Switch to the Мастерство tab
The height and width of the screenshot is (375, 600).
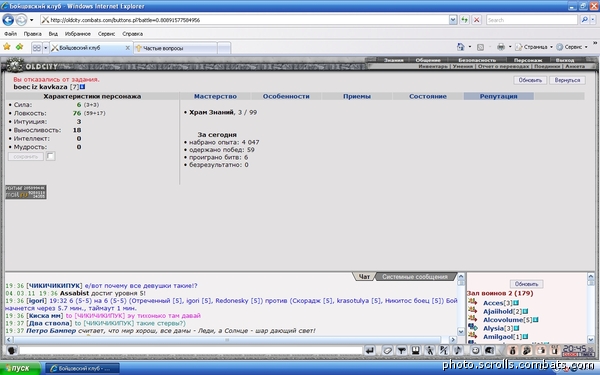coord(215,96)
